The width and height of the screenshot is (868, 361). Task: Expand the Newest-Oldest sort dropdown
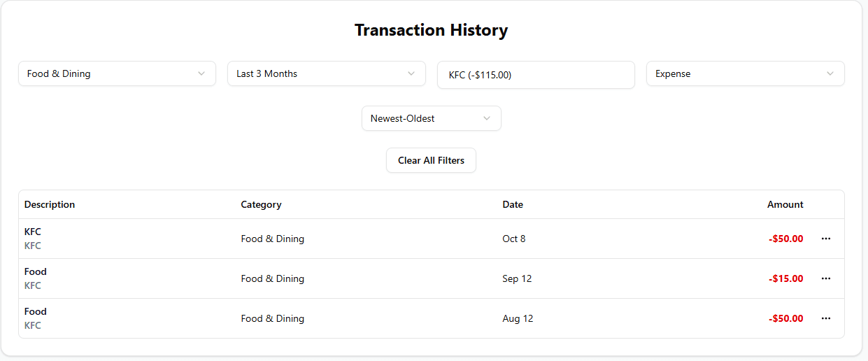(x=420, y=118)
